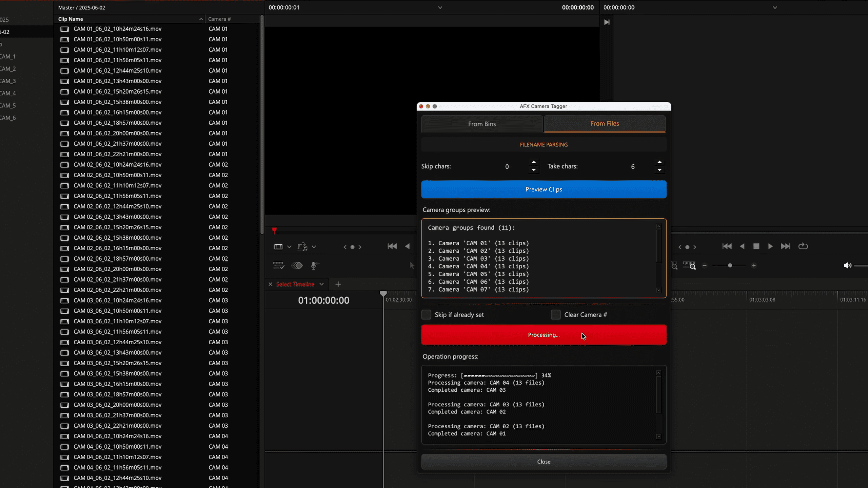Click the Preview Clips button
Image resolution: width=868 pixels, height=488 pixels.
[543, 189]
